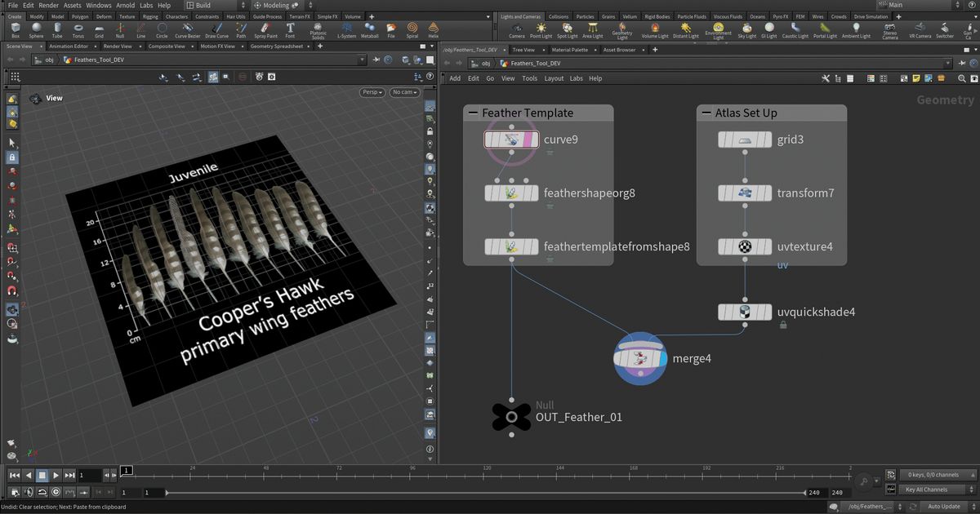Collapse the Feather Template network box
Screen dimensions: 980x514
tap(471, 113)
